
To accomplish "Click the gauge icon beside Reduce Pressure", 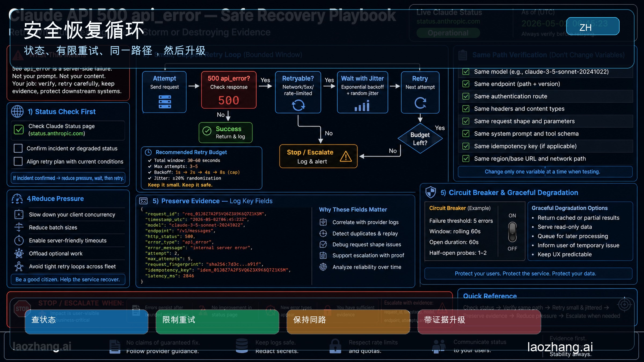I will click(x=17, y=199).
